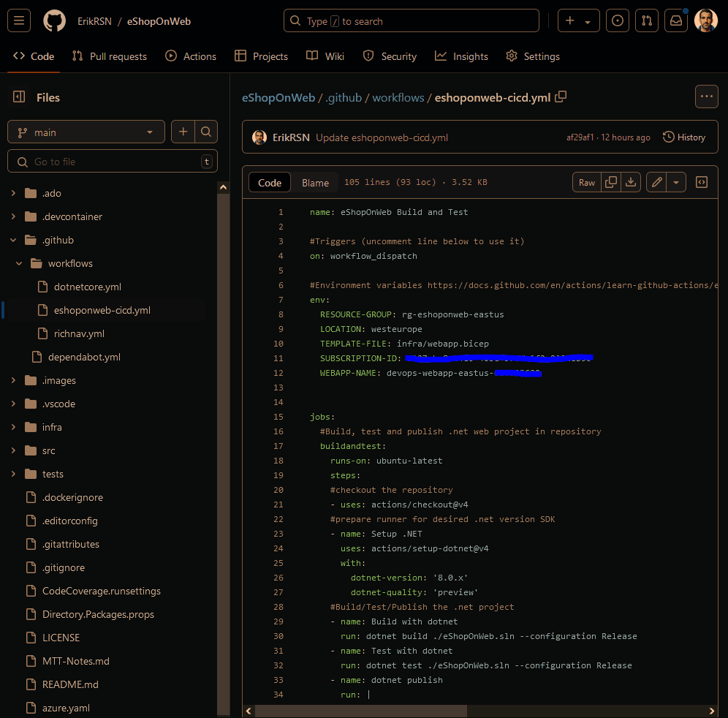Viewport: 728px width, 718px height.
Task: Switch to the Code tab
Action: [34, 56]
